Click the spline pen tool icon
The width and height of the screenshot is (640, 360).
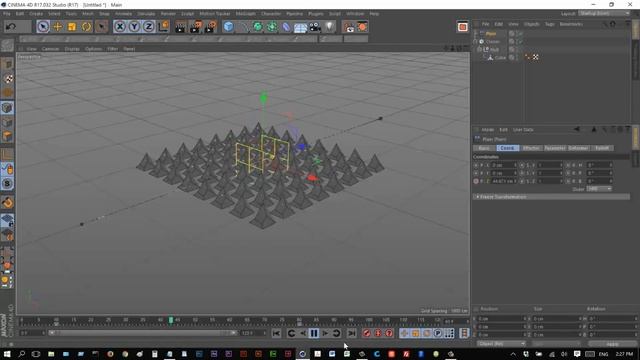[244, 27]
